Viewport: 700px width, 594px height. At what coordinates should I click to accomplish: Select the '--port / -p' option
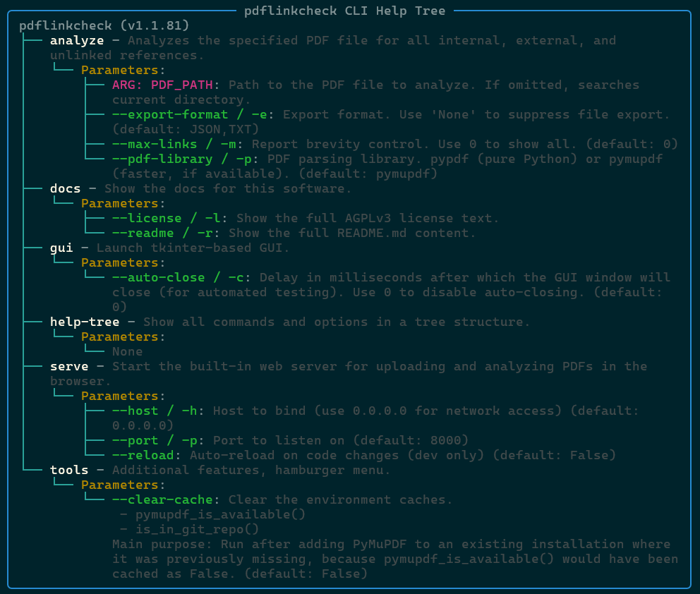click(155, 440)
